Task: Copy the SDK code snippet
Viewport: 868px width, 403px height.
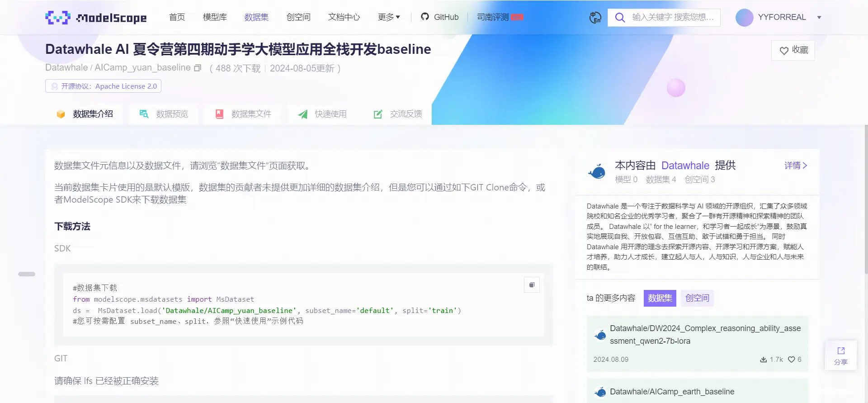Action: click(x=532, y=285)
